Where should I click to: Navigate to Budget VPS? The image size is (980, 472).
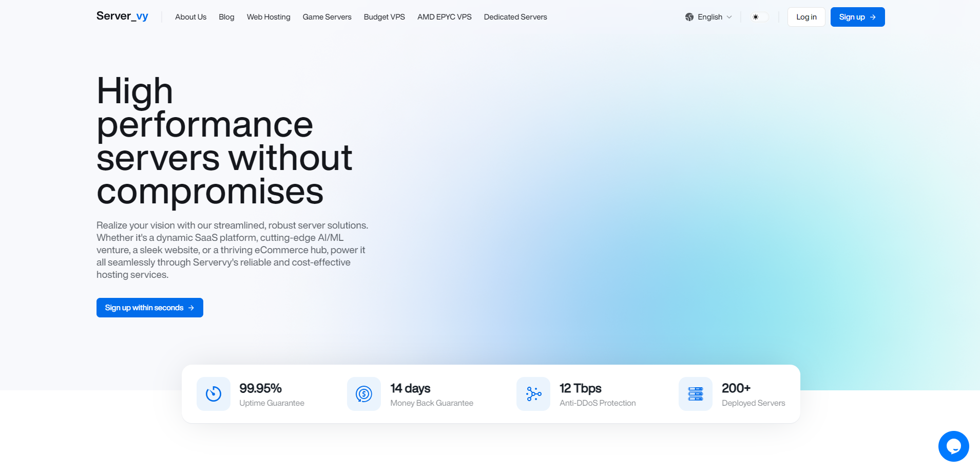(384, 17)
